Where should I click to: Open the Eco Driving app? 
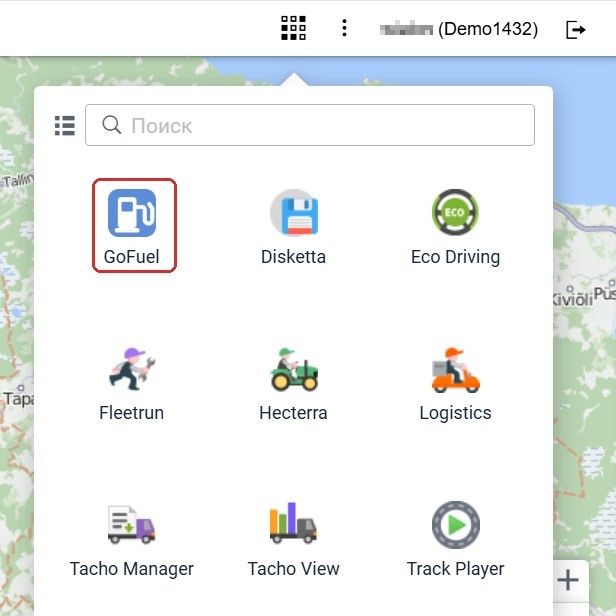click(x=455, y=225)
